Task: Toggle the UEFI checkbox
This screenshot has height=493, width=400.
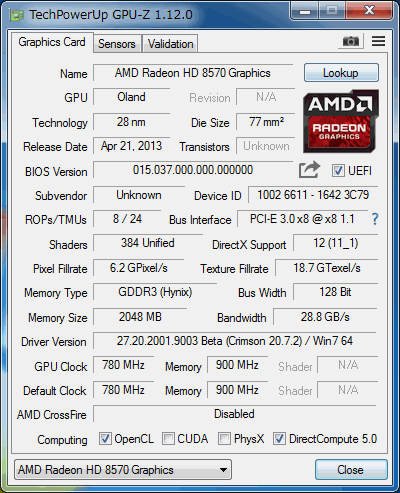Action: pos(338,171)
